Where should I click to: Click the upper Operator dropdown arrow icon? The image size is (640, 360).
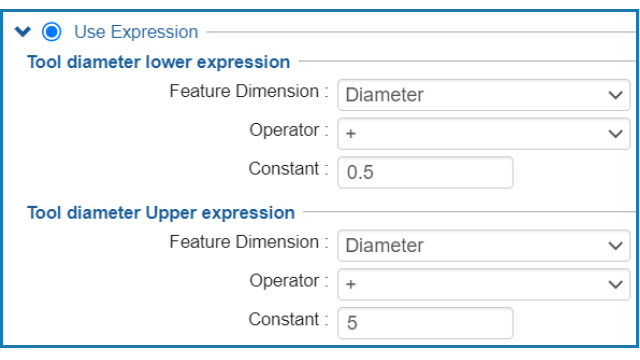[615, 284]
